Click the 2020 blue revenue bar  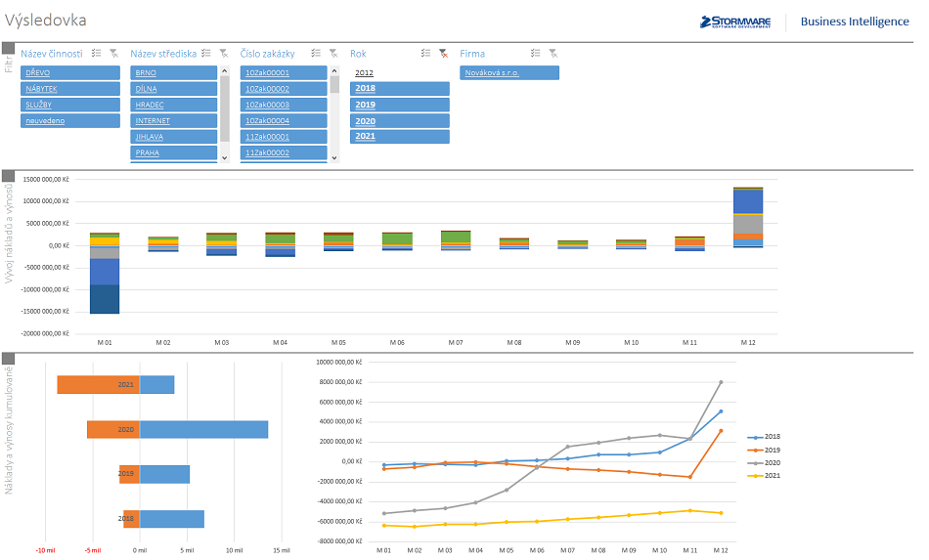tap(203, 430)
